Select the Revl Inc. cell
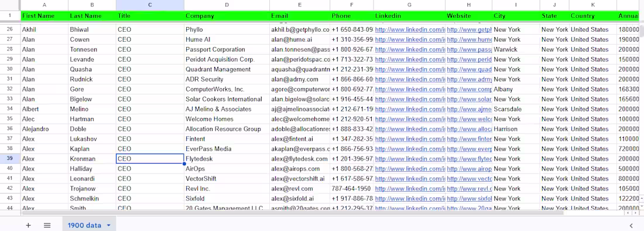 click(227, 189)
